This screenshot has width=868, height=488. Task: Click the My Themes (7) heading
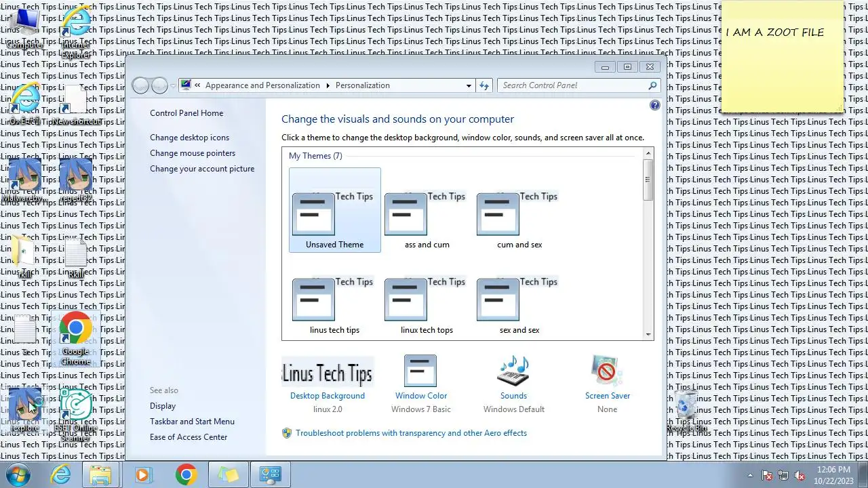[315, 156]
